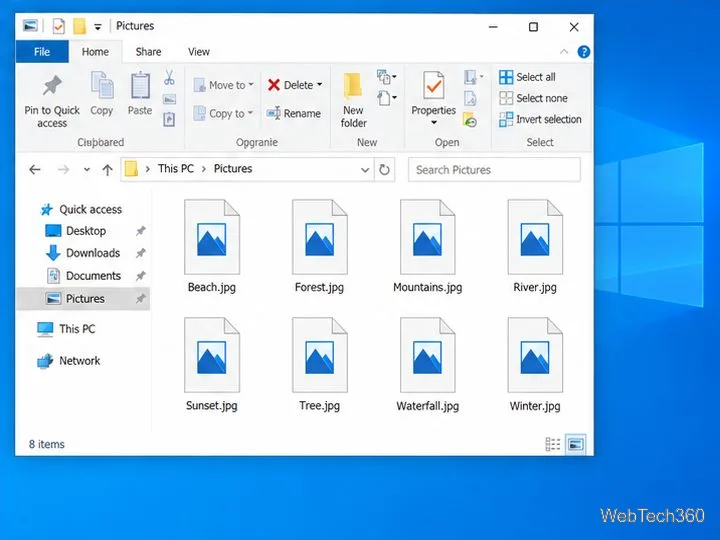This screenshot has height=540, width=720.
Task: Click the blue Help question icon
Action: click(x=584, y=52)
